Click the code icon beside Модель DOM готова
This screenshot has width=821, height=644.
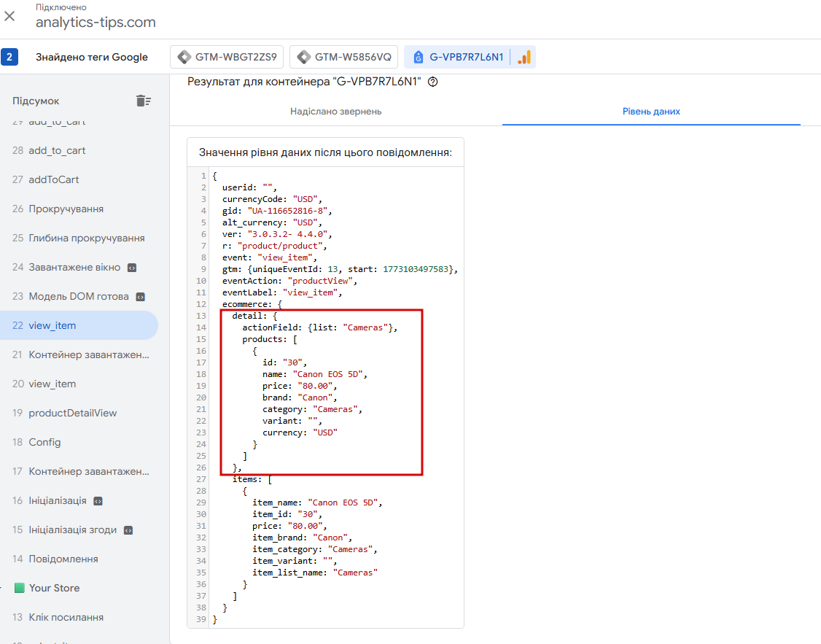pyautogui.click(x=141, y=297)
